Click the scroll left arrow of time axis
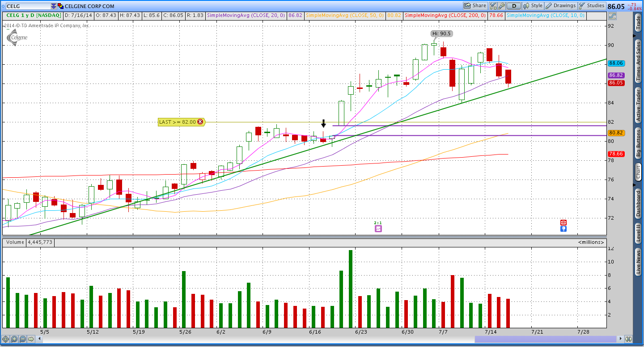644x347 pixels. tap(39, 339)
